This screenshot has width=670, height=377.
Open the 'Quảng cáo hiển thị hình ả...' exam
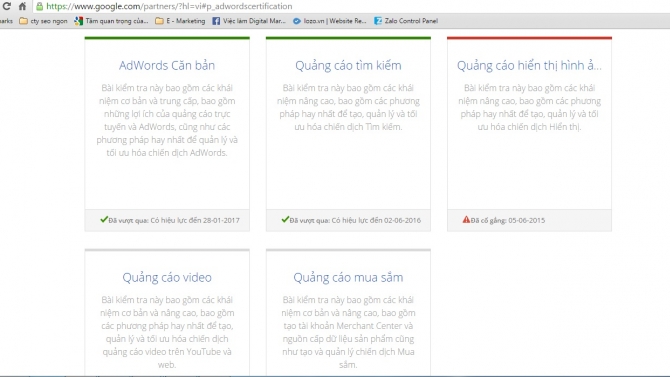pos(529,65)
